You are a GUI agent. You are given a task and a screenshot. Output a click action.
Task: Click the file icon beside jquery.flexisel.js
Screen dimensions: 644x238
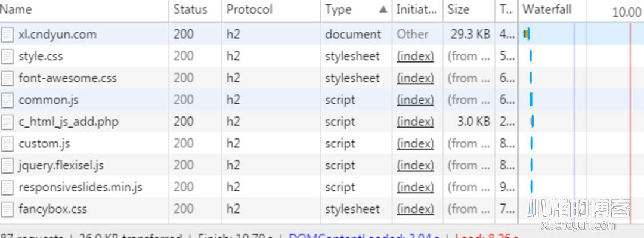tap(7, 165)
